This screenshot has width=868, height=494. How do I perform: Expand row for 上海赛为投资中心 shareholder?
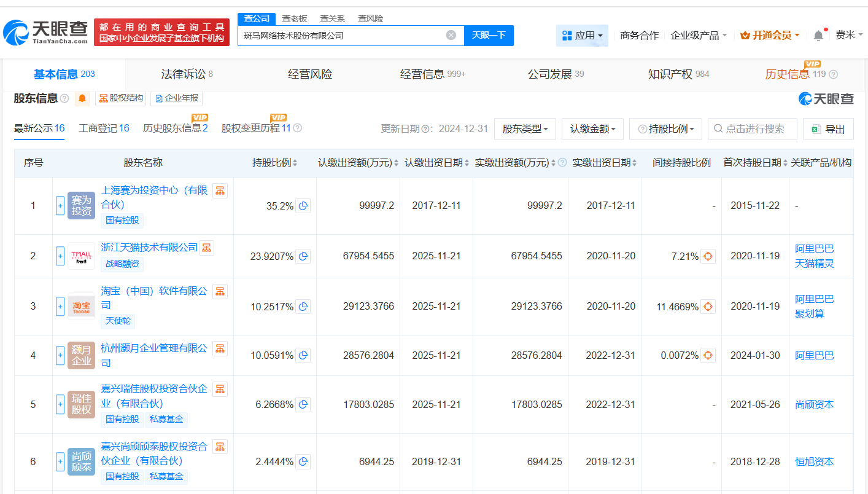60,206
